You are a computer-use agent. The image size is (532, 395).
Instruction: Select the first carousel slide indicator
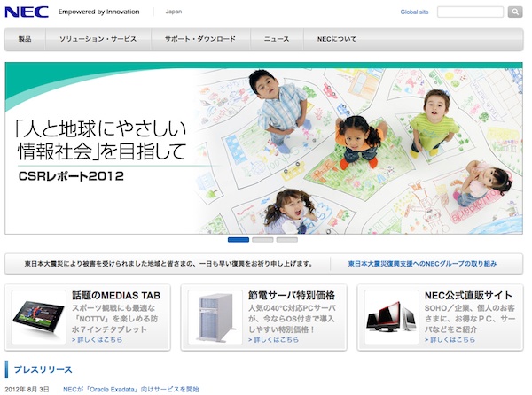(239, 239)
